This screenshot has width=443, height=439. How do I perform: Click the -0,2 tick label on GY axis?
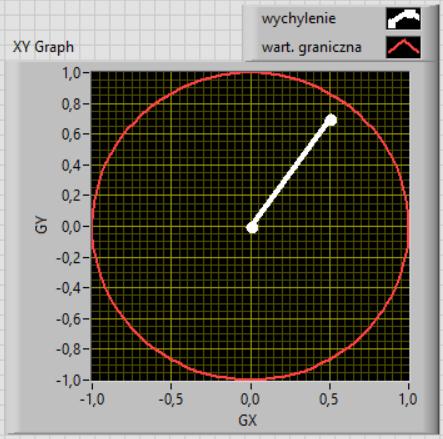click(x=68, y=257)
